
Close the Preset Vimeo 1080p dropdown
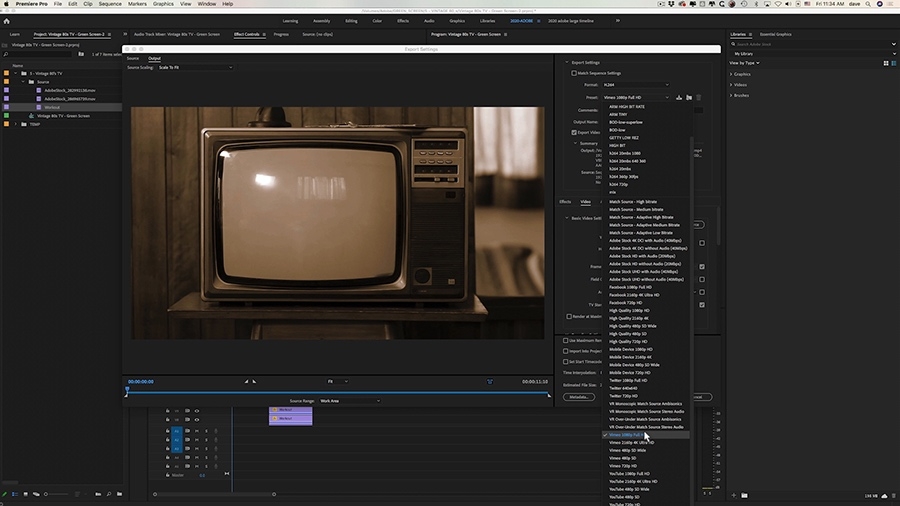(635, 98)
